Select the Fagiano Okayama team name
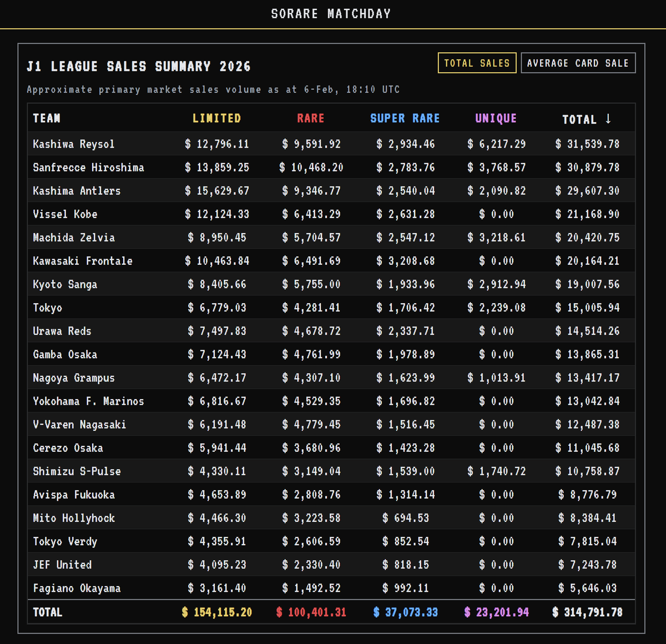Viewport: 666px width, 644px height. tap(77, 587)
